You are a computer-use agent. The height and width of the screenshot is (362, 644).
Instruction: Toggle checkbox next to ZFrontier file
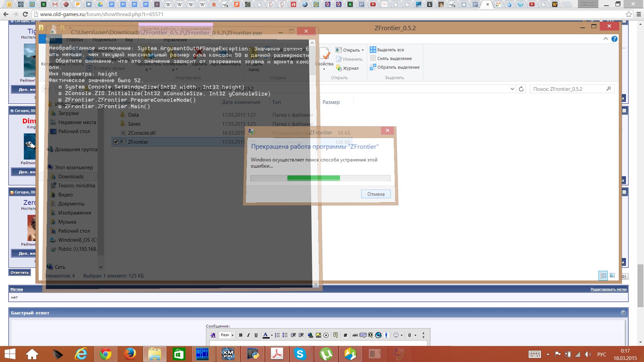tap(116, 142)
